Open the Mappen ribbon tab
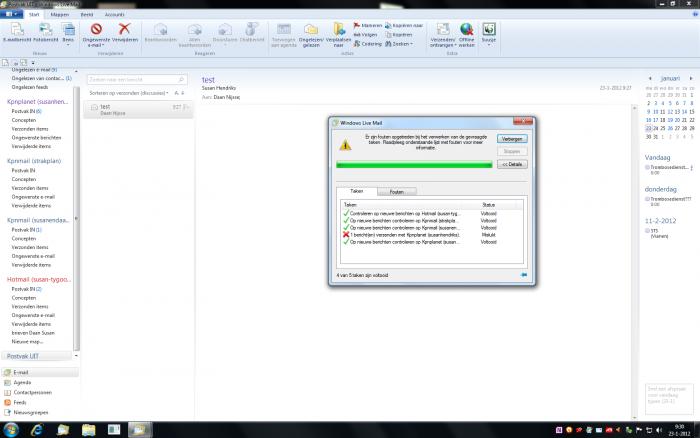Screen dimensions: 700x438 tap(60, 15)
